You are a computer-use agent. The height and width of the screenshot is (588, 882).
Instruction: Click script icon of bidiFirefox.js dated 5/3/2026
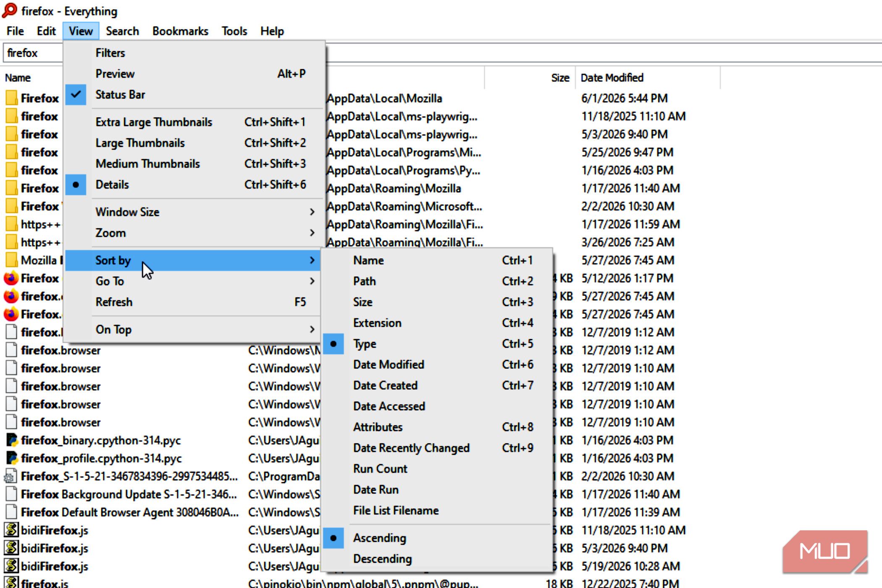[11, 548]
